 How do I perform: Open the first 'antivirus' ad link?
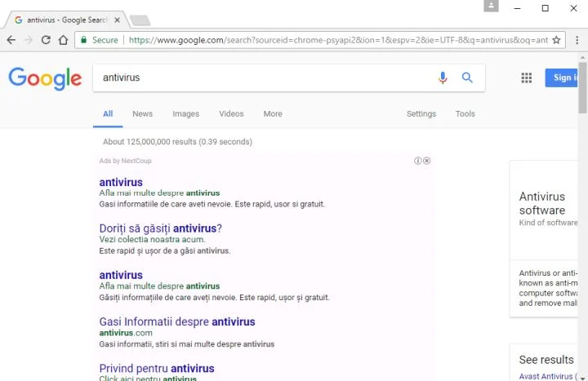pyautogui.click(x=121, y=182)
